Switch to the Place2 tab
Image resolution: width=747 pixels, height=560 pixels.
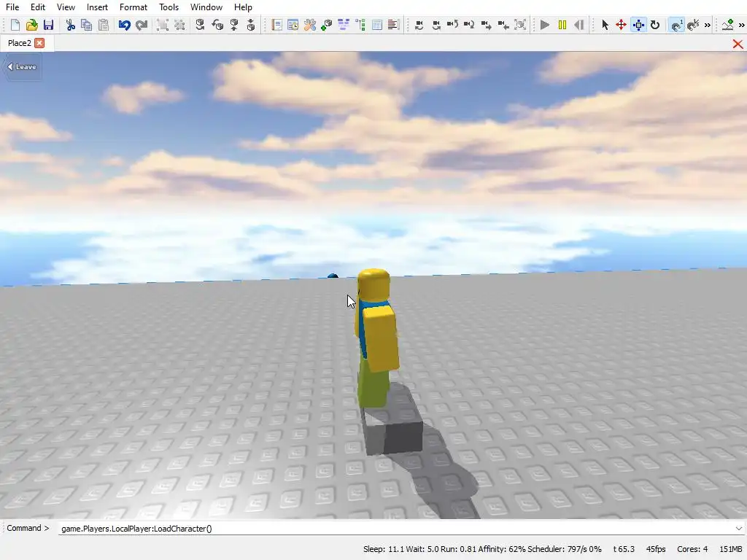click(20, 43)
